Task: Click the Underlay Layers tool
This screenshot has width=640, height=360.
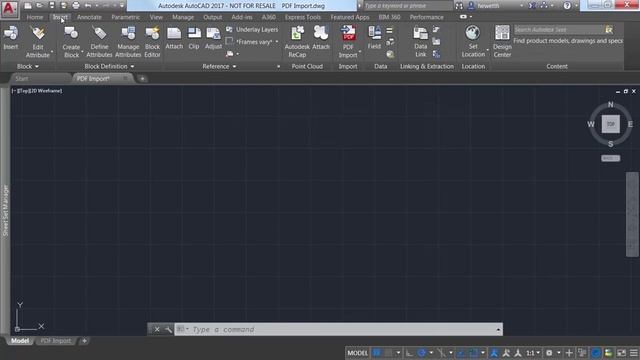Action: (252, 30)
